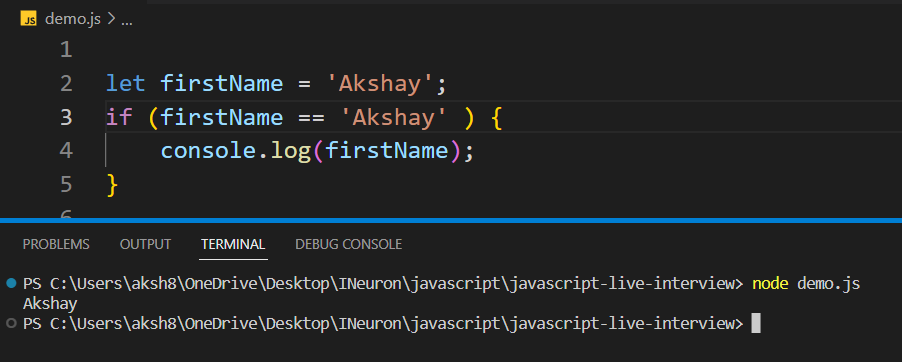Click firstName inside the if condition
Image resolution: width=902 pixels, height=362 pixels.
tap(221, 117)
